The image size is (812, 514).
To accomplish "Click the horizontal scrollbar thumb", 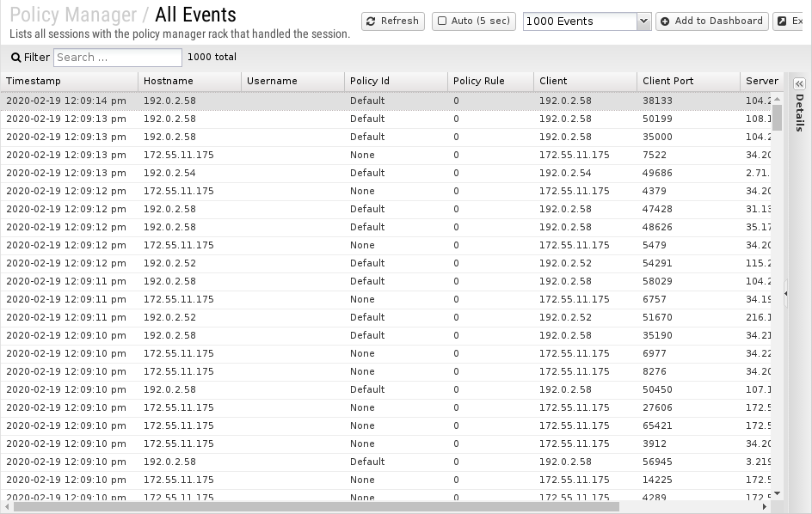I will tap(317, 507).
